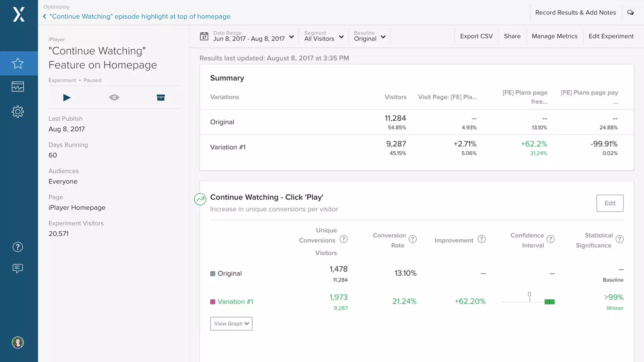Go back via the Continue Watching episode highlight link
Viewport: 644px width, 362px height.
tap(140, 16)
